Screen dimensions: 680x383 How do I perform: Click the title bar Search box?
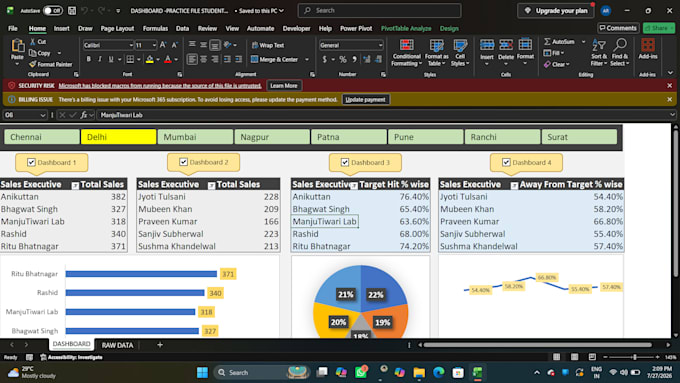(379, 10)
